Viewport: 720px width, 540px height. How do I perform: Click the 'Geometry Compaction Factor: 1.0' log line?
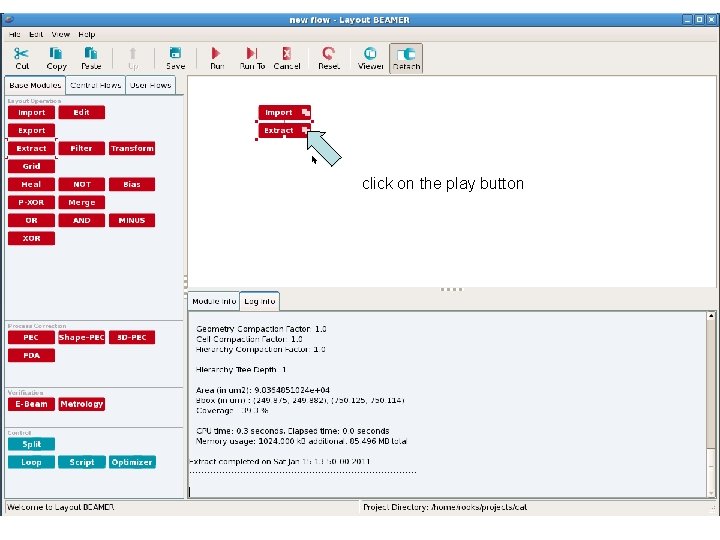[x=261, y=329]
